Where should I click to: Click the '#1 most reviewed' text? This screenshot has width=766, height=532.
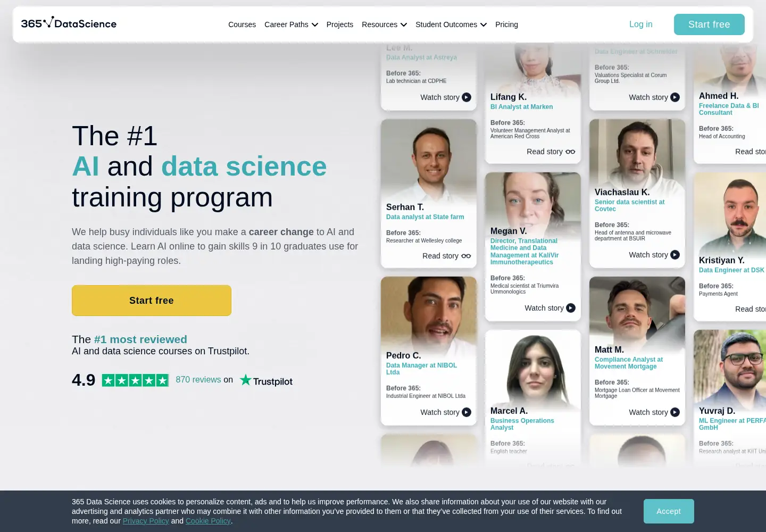[140, 339]
